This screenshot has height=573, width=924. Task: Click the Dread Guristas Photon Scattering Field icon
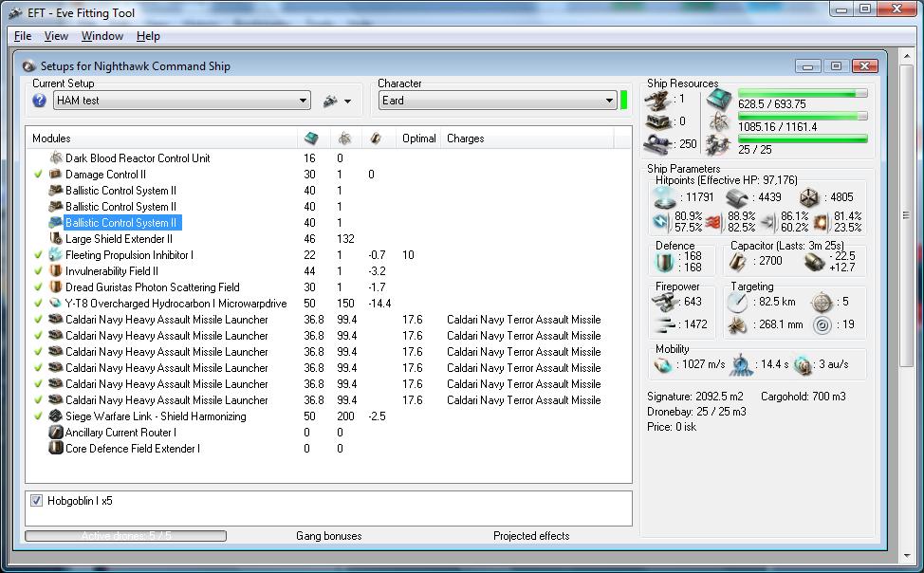[x=56, y=287]
